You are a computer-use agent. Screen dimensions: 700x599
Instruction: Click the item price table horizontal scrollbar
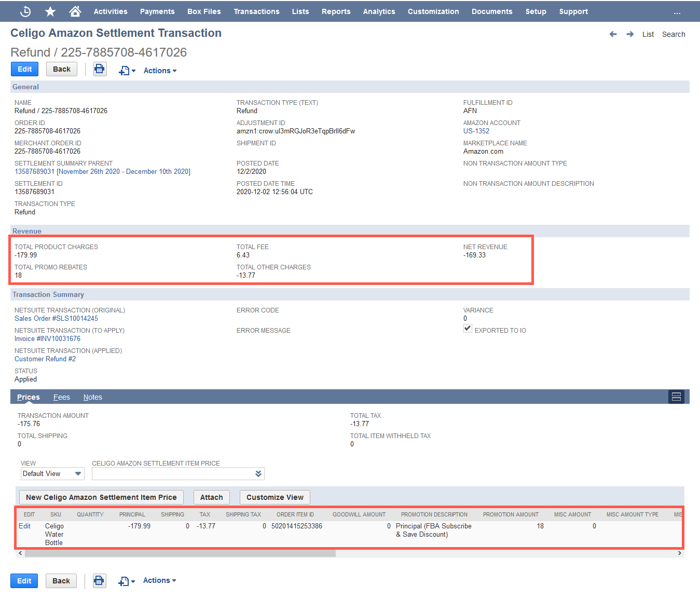180,553
